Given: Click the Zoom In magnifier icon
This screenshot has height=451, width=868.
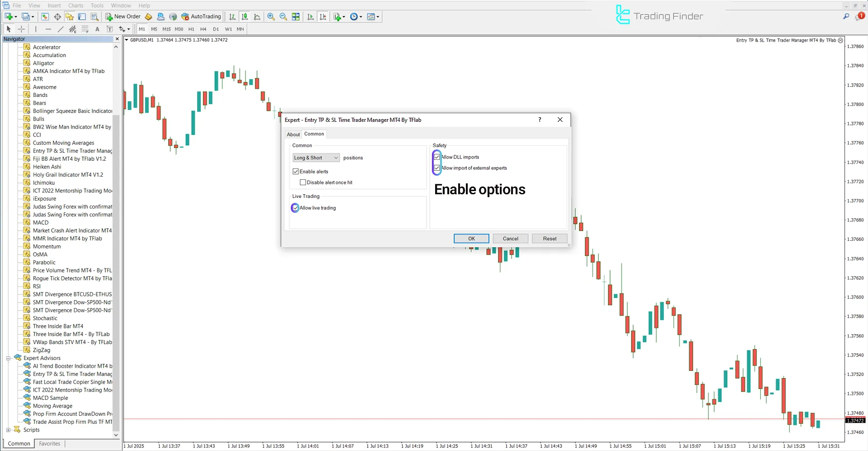Looking at the screenshot, I should point(270,16).
